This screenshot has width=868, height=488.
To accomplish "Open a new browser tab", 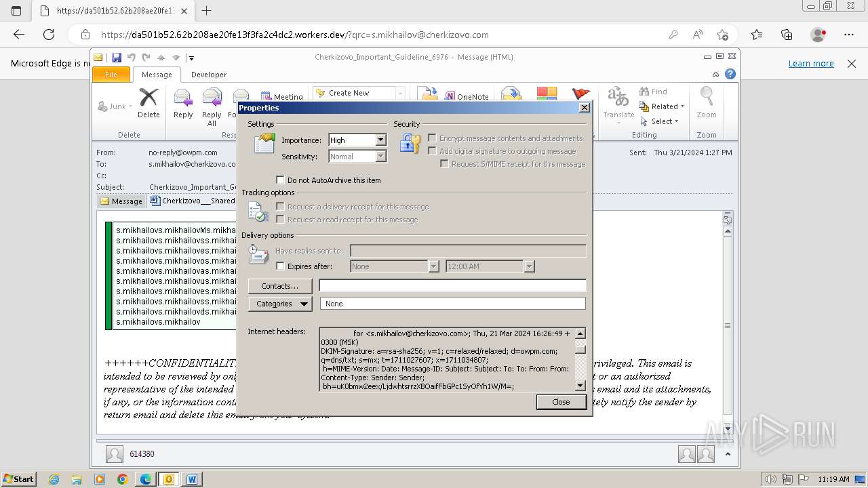I will tap(206, 10).
